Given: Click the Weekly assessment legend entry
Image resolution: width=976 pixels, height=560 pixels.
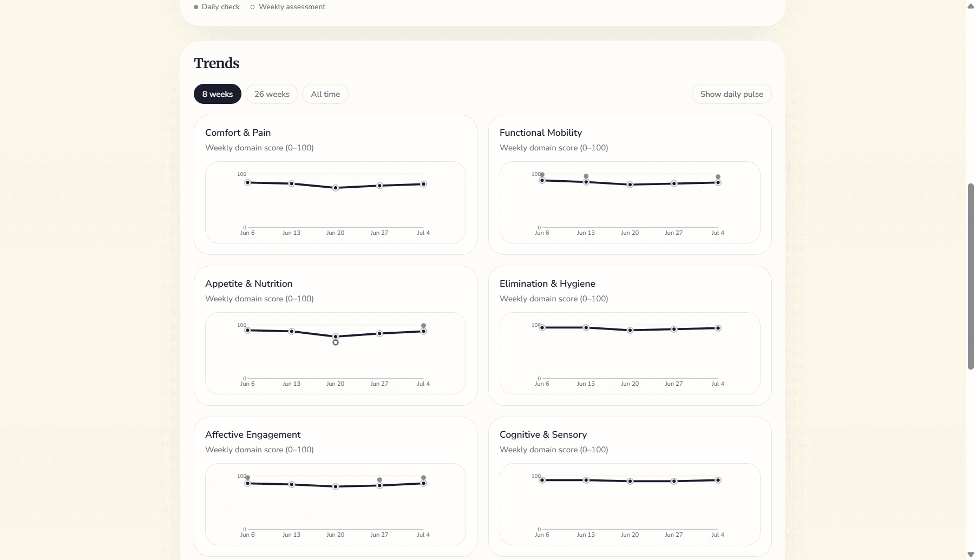Looking at the screenshot, I should pyautogui.click(x=288, y=7).
